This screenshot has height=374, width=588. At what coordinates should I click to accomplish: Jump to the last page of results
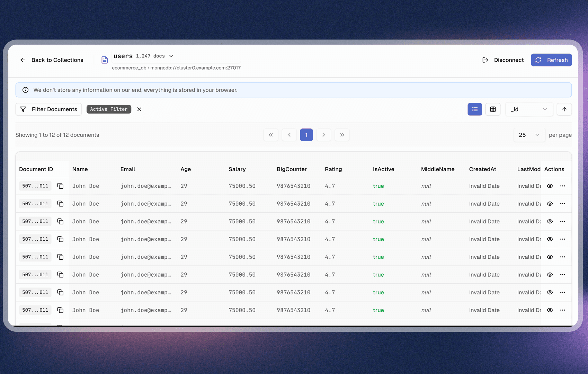point(342,135)
